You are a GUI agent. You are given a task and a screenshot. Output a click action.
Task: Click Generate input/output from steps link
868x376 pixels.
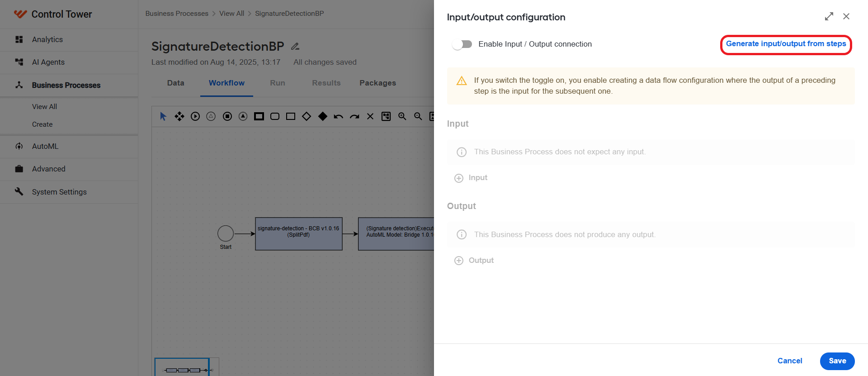tap(786, 44)
